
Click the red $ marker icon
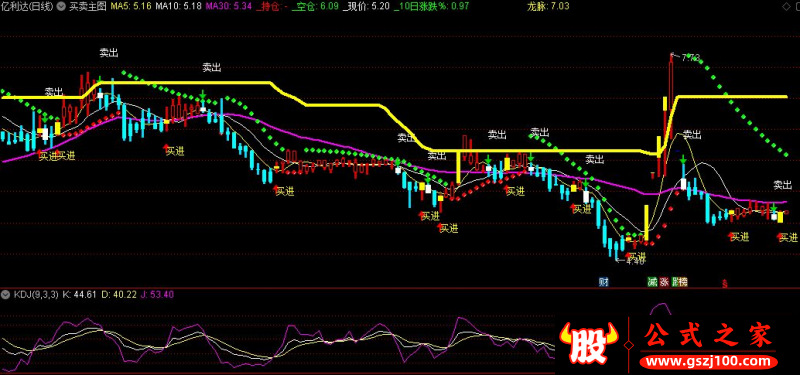tap(725, 284)
